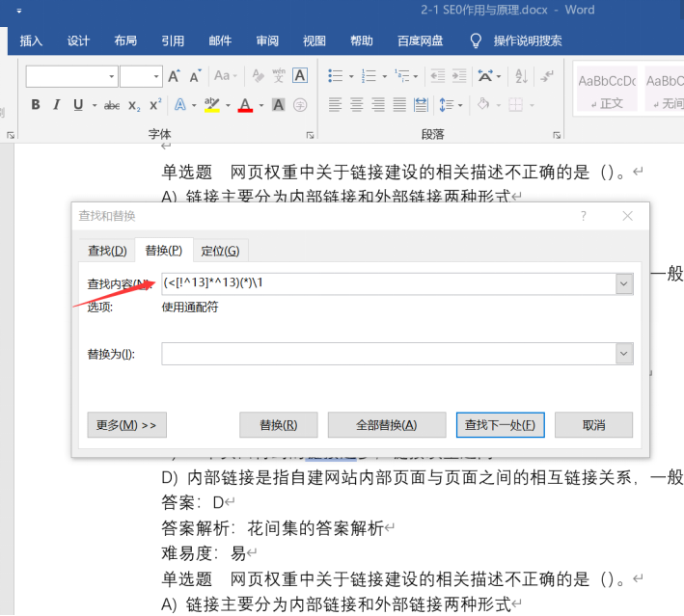Open underline style dropdown arrow
This screenshot has width=684, height=616.
[x=94, y=105]
